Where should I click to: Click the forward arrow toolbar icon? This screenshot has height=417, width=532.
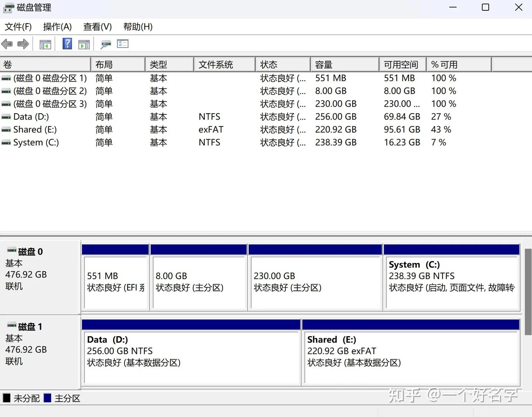pos(23,44)
